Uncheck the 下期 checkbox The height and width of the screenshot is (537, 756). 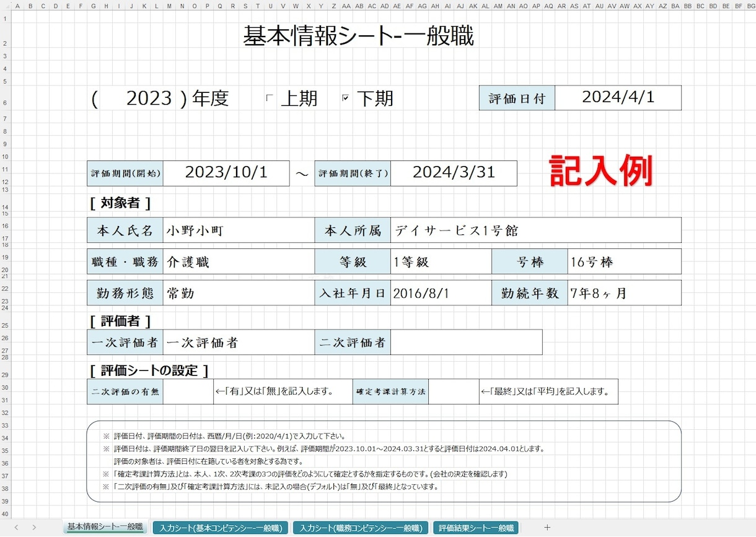(346, 98)
